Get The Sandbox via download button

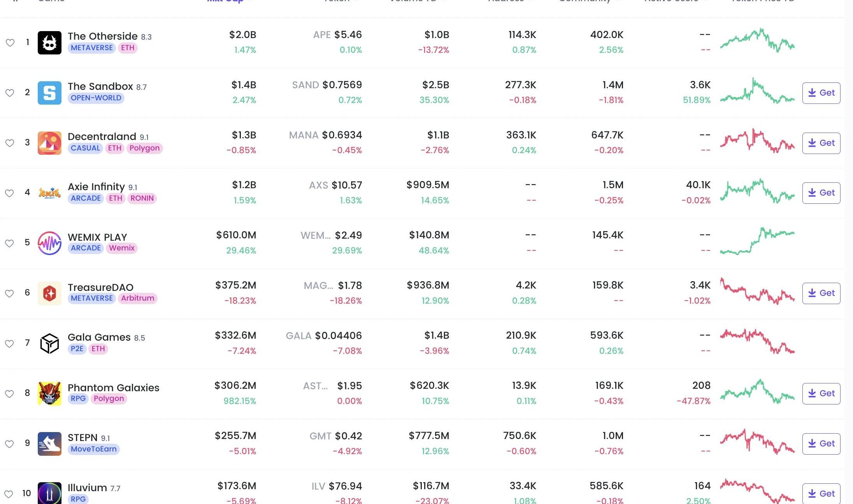click(x=821, y=93)
